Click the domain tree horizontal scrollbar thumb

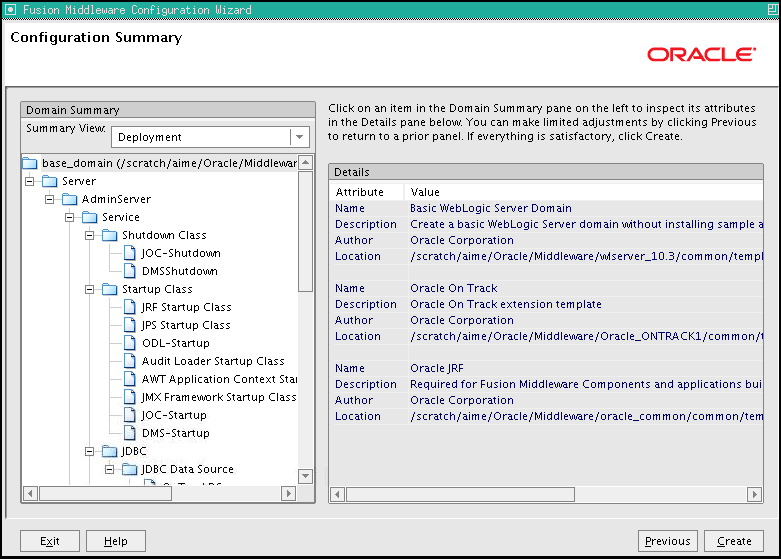tap(106, 494)
